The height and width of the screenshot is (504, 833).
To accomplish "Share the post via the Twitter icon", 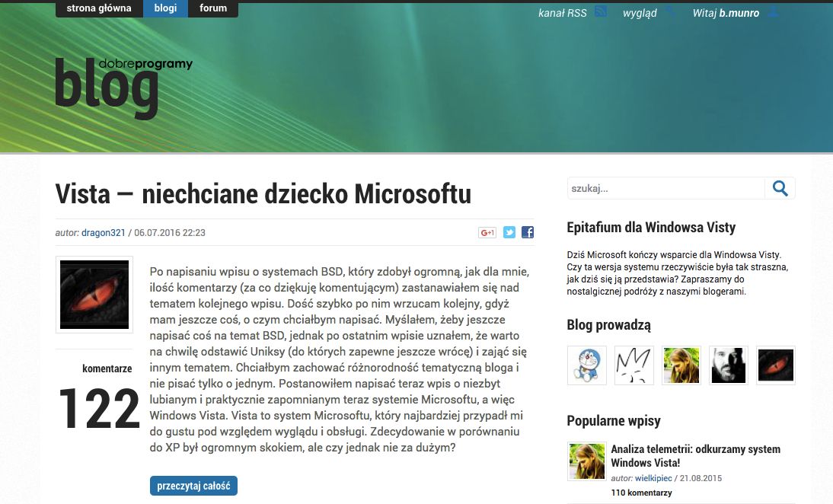I will click(509, 232).
